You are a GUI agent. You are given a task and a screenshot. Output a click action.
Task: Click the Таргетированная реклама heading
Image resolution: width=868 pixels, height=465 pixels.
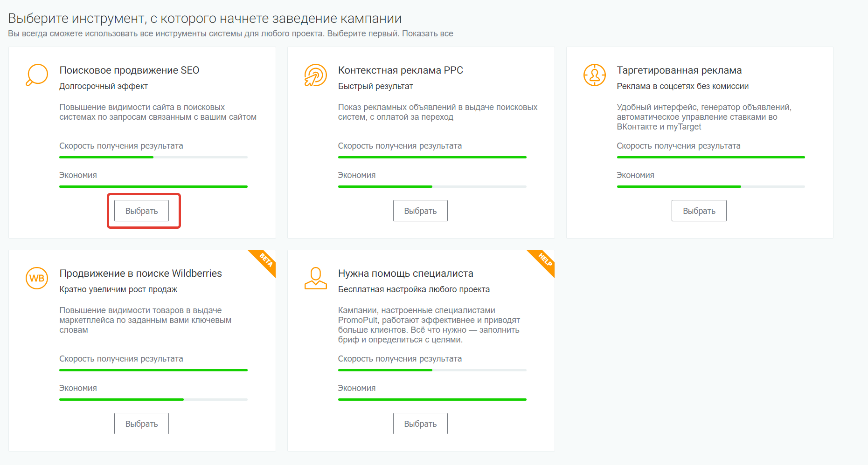pyautogui.click(x=679, y=70)
